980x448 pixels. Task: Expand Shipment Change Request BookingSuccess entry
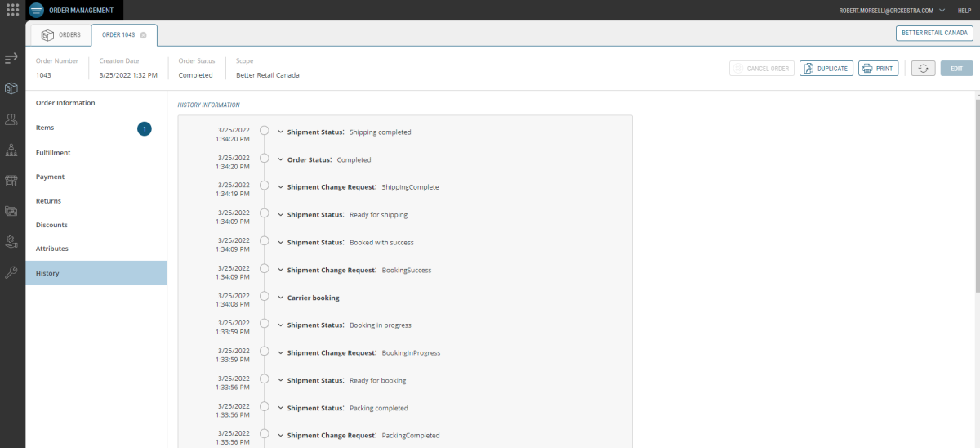(281, 270)
